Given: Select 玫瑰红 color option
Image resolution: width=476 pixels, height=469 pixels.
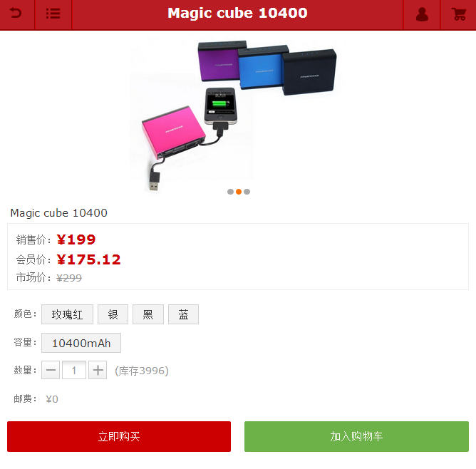Looking at the screenshot, I should coord(67,314).
